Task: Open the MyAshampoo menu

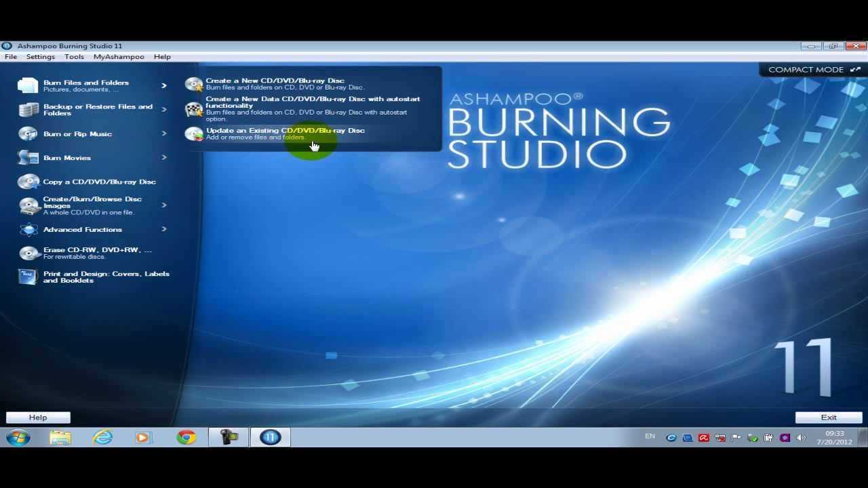Action: click(x=119, y=57)
